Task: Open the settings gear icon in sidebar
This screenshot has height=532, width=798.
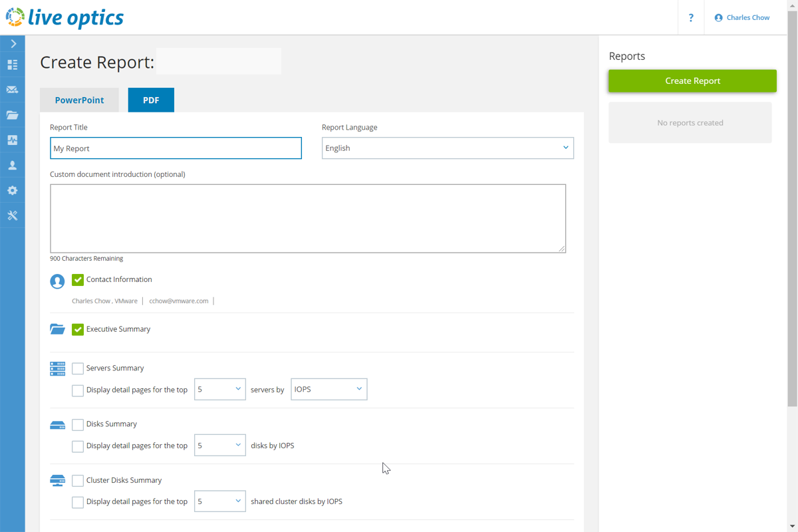Action: point(13,191)
